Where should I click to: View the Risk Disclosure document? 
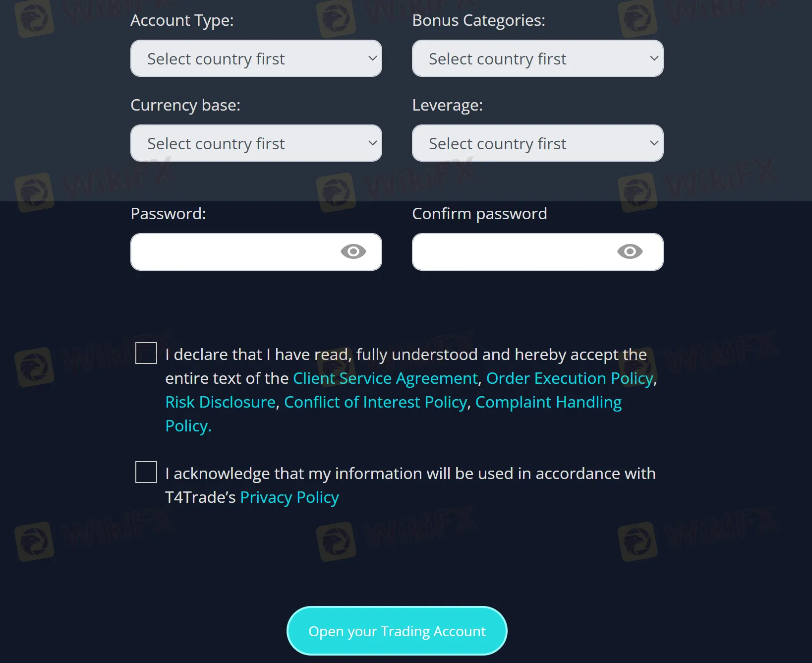(220, 402)
